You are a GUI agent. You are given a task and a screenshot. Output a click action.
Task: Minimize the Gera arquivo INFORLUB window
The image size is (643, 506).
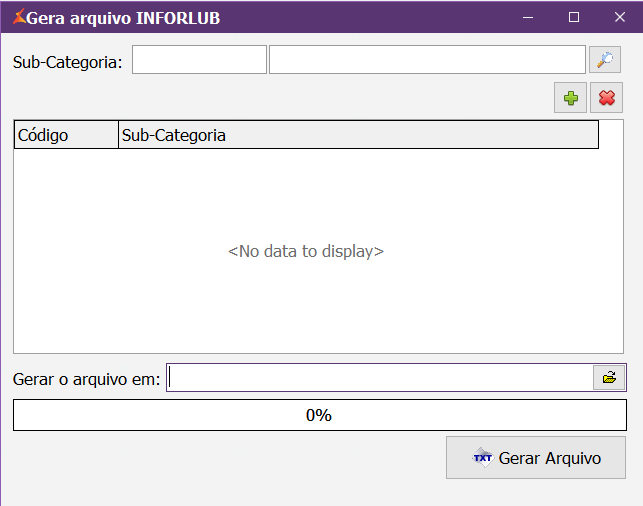528,17
